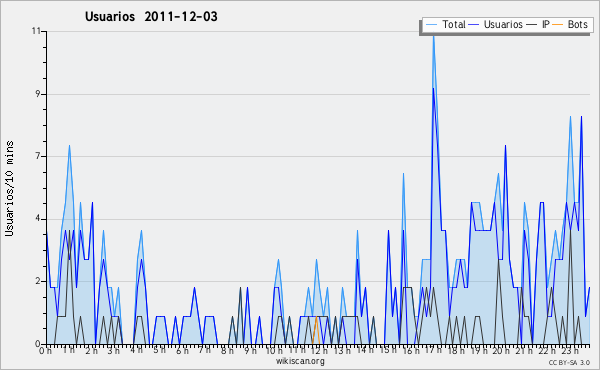Click the y-axis value '9'

click(x=38, y=94)
